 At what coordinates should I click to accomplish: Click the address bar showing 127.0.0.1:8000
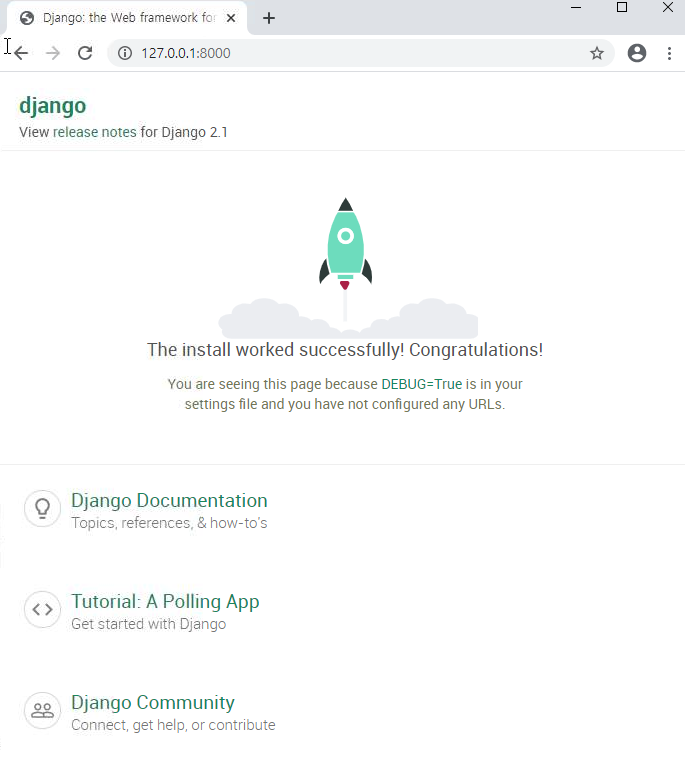click(x=361, y=53)
